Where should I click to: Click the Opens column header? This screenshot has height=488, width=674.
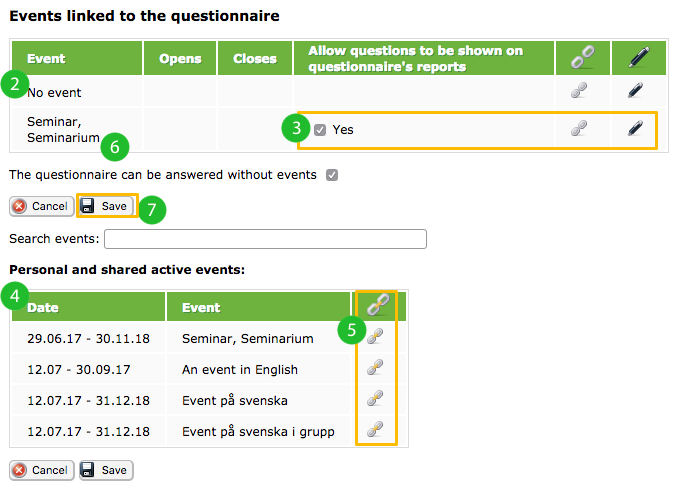coord(180,58)
